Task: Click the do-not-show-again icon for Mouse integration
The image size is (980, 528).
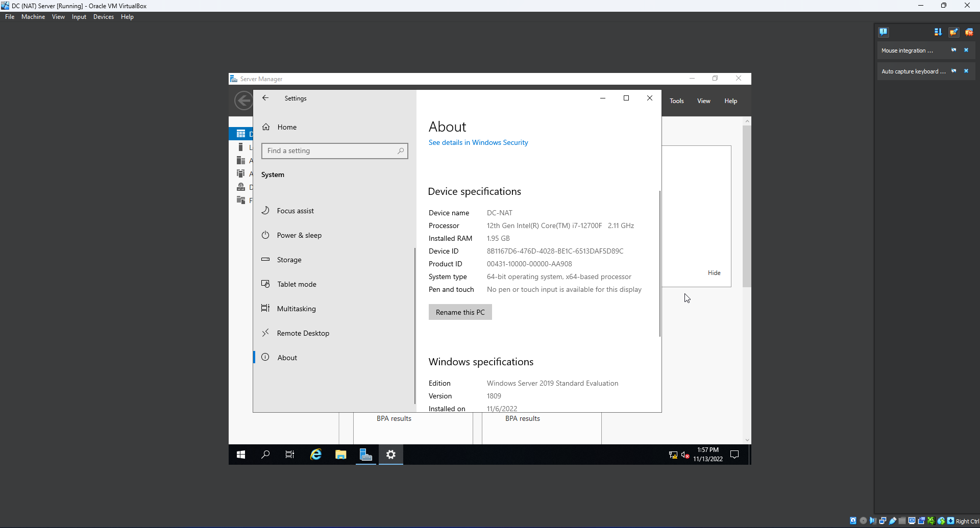Action: coord(953,50)
